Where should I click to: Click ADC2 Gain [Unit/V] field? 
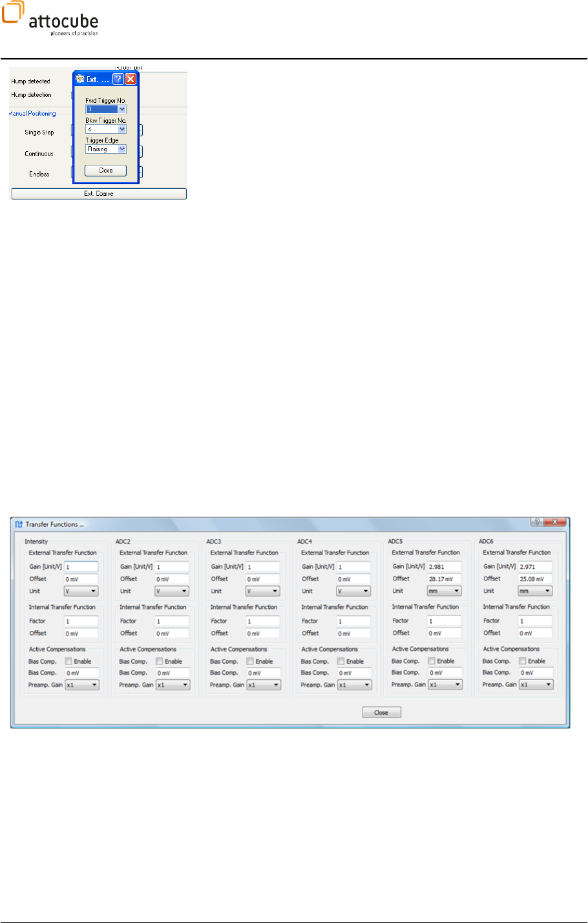click(172, 566)
